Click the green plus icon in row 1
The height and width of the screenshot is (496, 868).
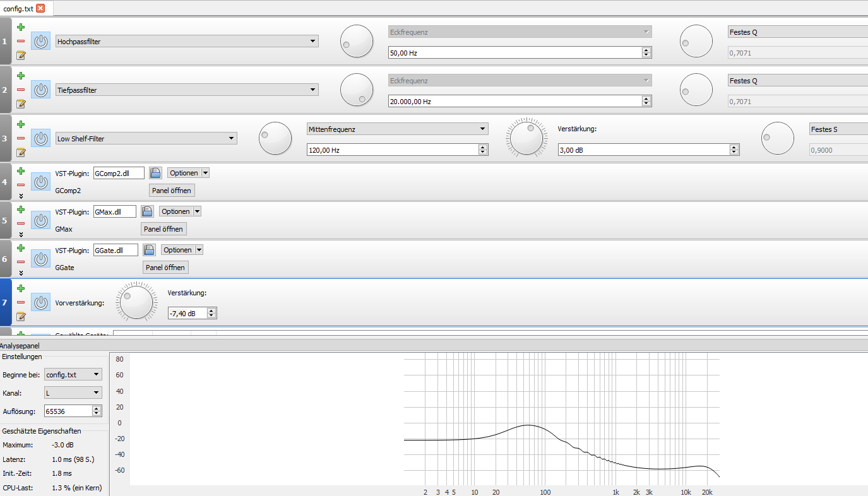click(x=21, y=27)
